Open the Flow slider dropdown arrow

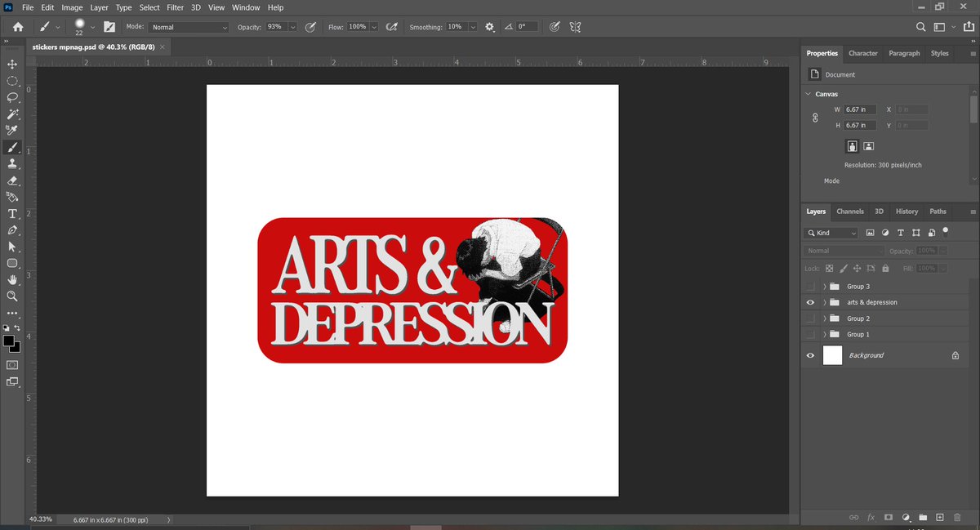374,27
